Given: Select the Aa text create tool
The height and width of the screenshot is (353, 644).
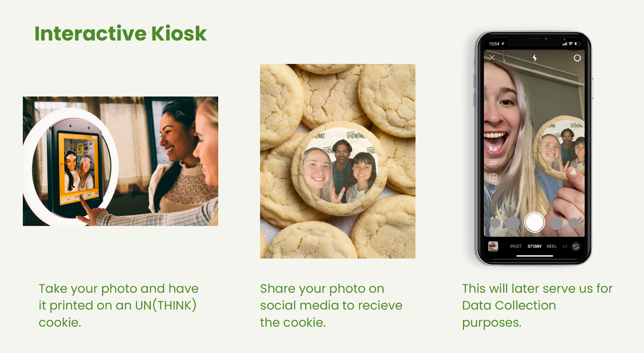Looking at the screenshot, I should [x=493, y=149].
